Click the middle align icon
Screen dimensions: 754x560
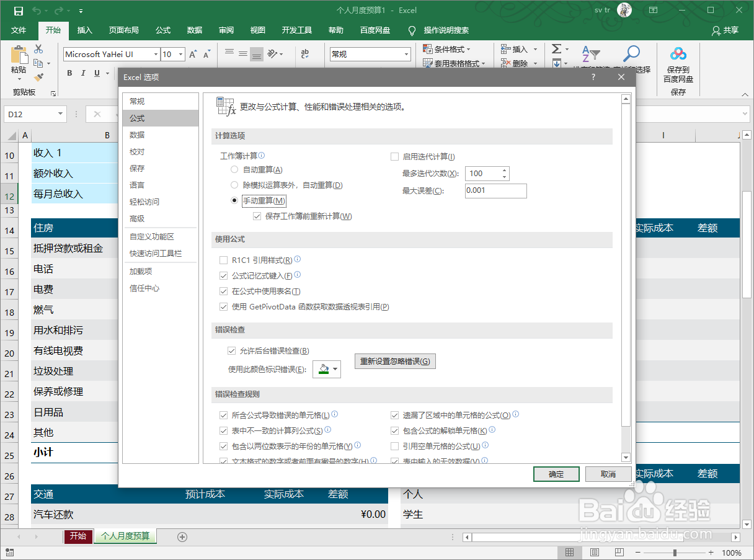tap(243, 54)
